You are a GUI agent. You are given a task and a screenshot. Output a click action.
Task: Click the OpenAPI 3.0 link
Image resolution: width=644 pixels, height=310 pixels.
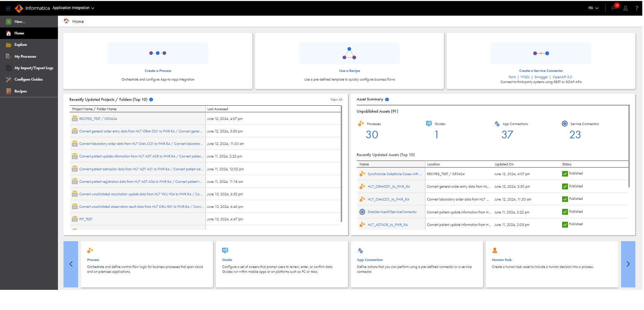pos(562,77)
